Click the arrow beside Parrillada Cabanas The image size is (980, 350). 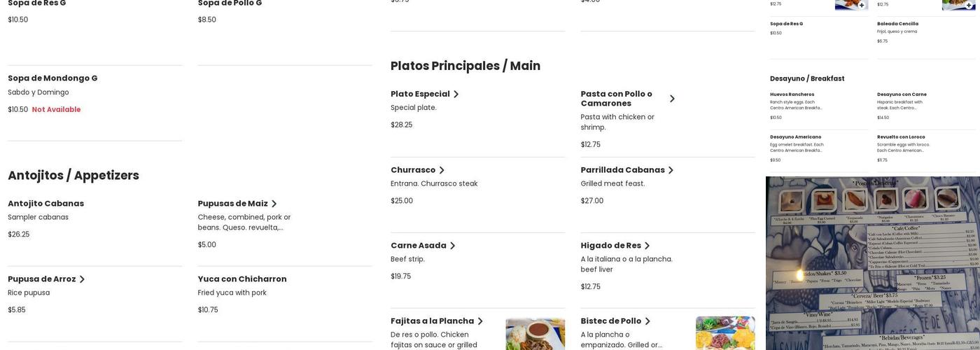point(671,170)
